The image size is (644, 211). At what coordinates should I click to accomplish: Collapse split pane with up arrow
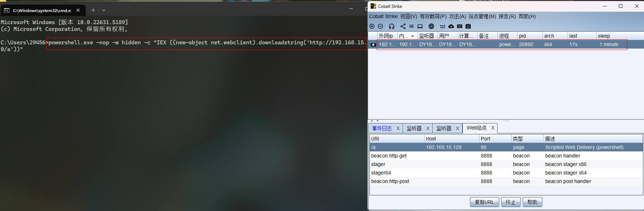[x=372, y=121]
